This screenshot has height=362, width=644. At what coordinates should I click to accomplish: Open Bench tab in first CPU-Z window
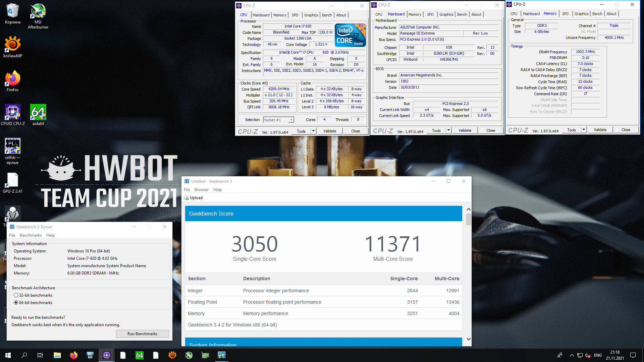pos(327,15)
